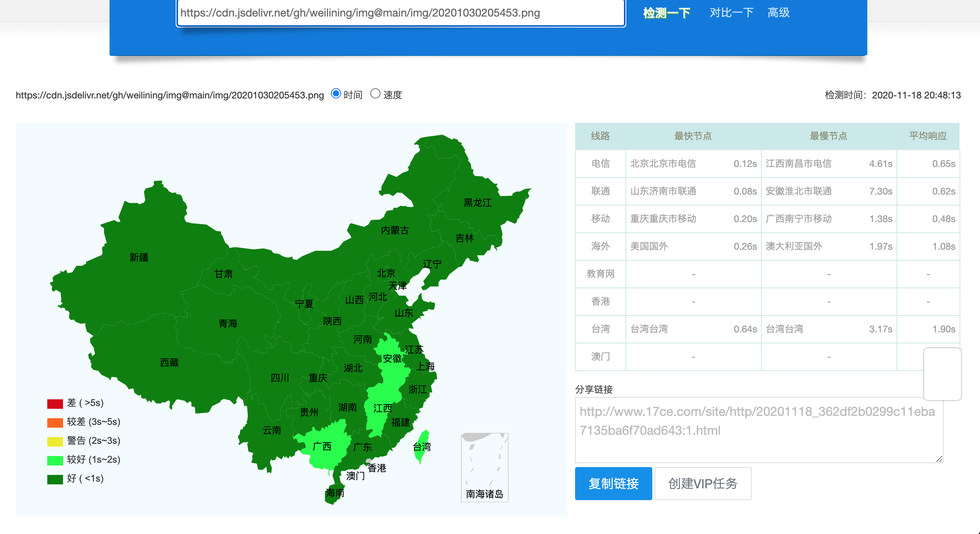Click the yellow 警告 legend swatch
This screenshot has width=980, height=534.
[x=55, y=441]
